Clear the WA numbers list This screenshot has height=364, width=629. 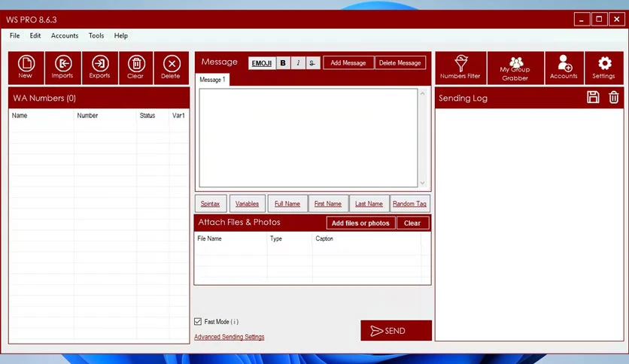(x=136, y=68)
